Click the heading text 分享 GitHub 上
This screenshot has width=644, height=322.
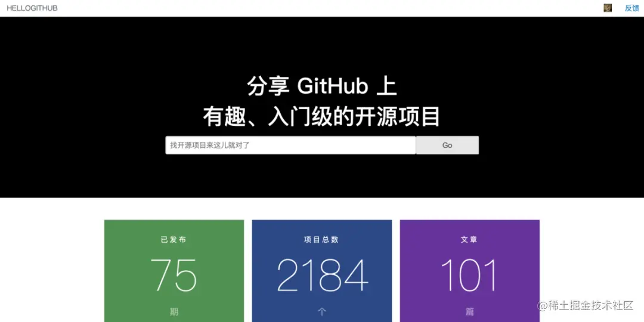tap(321, 86)
